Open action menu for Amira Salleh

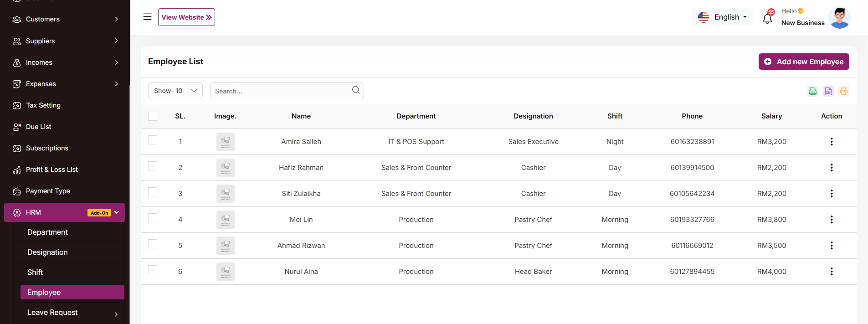(x=831, y=142)
